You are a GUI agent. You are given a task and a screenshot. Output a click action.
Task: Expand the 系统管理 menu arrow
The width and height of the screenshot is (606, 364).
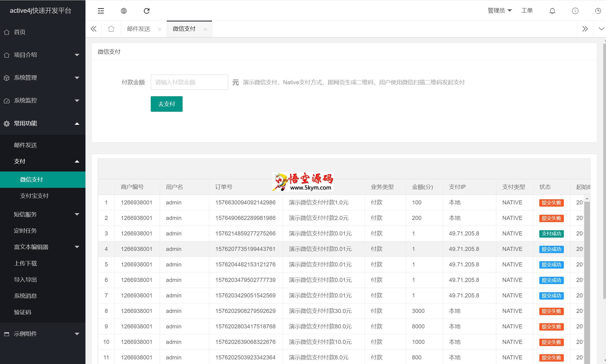(77, 78)
